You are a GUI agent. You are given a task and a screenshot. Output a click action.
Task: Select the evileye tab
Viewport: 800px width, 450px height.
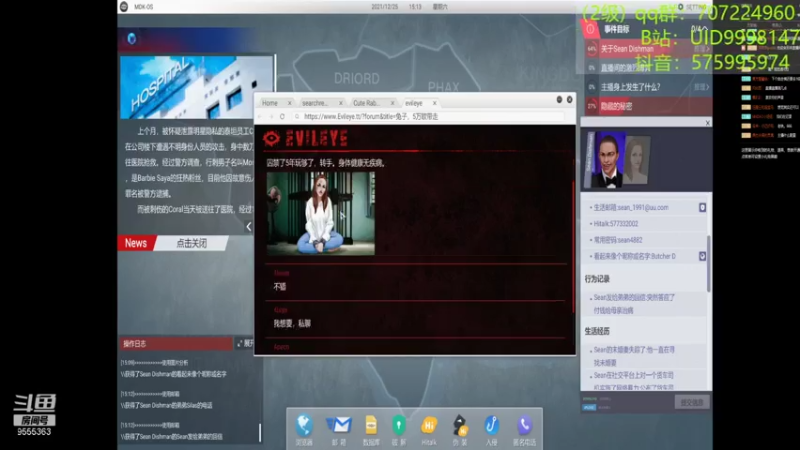pos(414,103)
